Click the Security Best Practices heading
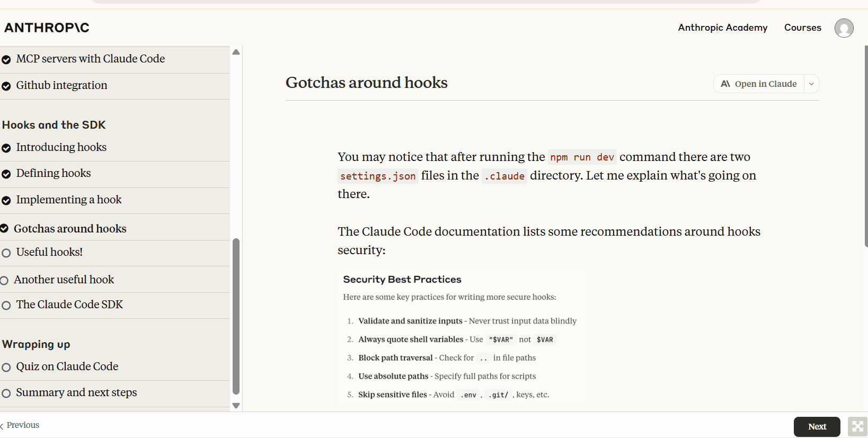Image resolution: width=868 pixels, height=438 pixels. tap(402, 279)
